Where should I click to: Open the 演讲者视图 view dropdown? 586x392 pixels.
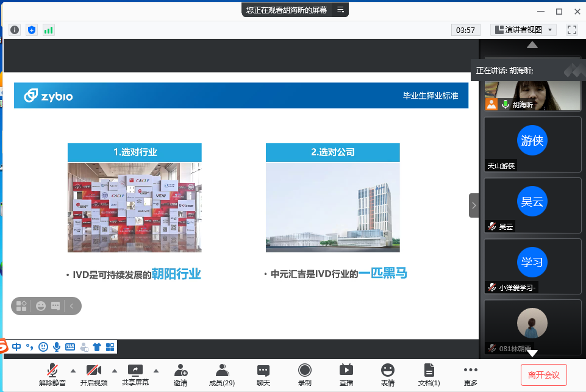(x=523, y=30)
